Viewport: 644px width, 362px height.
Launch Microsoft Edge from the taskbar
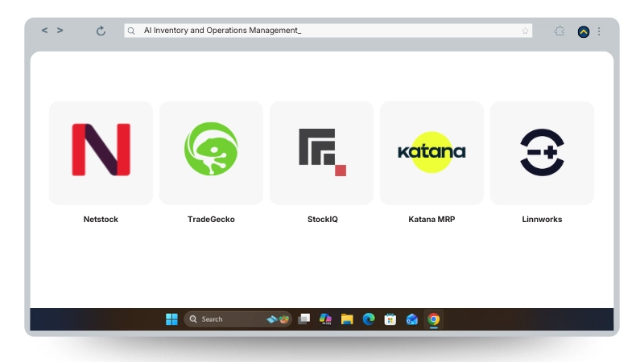[x=369, y=319]
